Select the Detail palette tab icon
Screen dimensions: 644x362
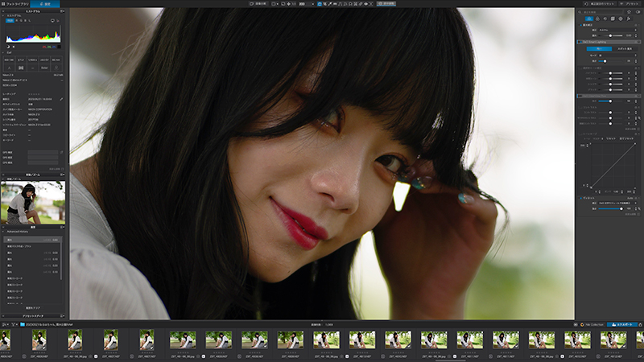[605, 19]
